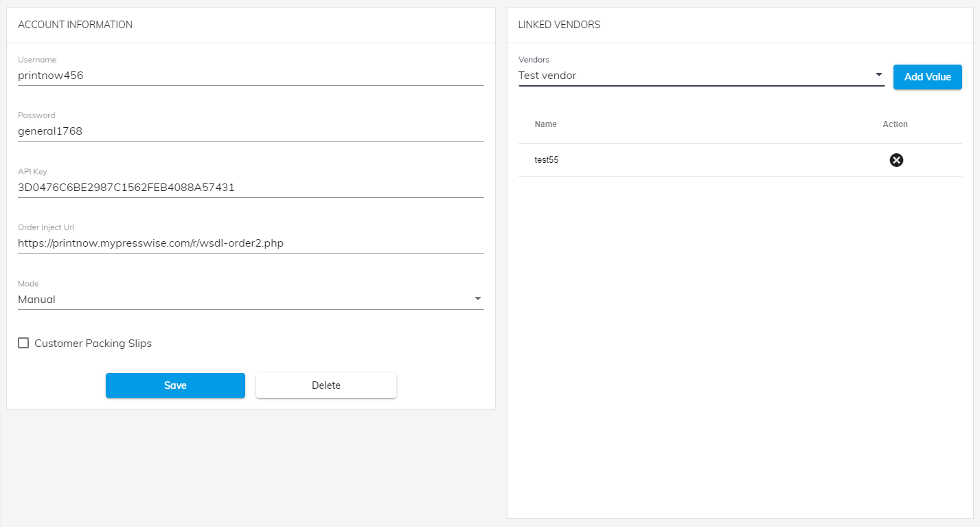Click the Name column header
980x527 pixels.
click(x=546, y=124)
